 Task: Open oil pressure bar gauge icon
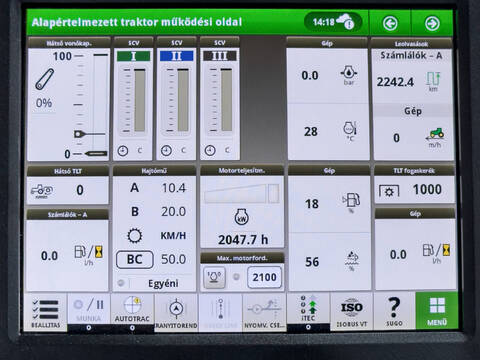point(349,74)
